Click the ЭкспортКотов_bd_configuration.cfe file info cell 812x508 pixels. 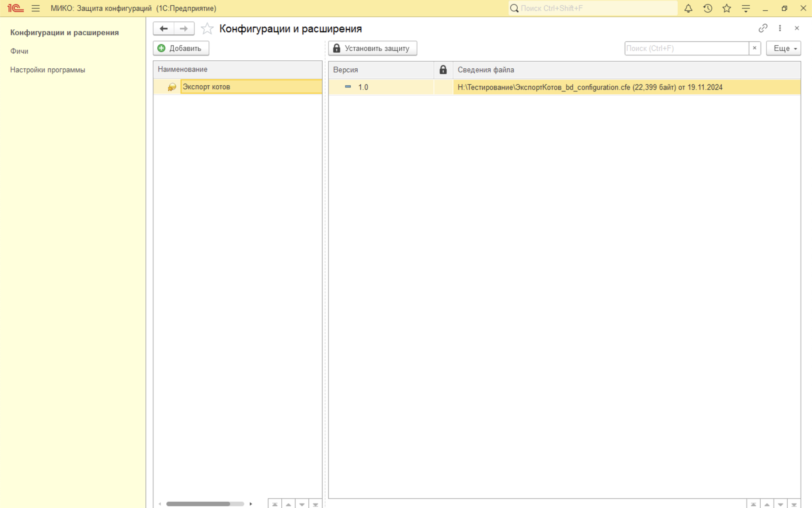[x=626, y=87]
